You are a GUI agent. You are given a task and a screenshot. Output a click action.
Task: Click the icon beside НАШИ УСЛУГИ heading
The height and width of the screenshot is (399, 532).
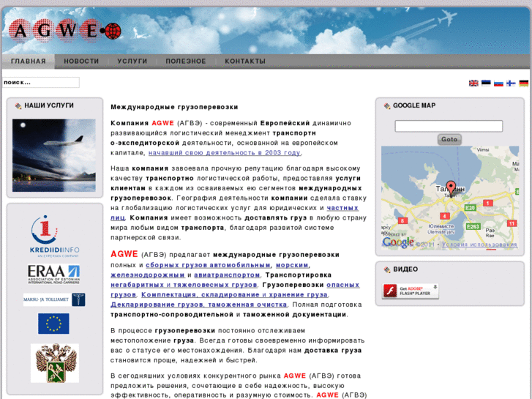point(18,106)
